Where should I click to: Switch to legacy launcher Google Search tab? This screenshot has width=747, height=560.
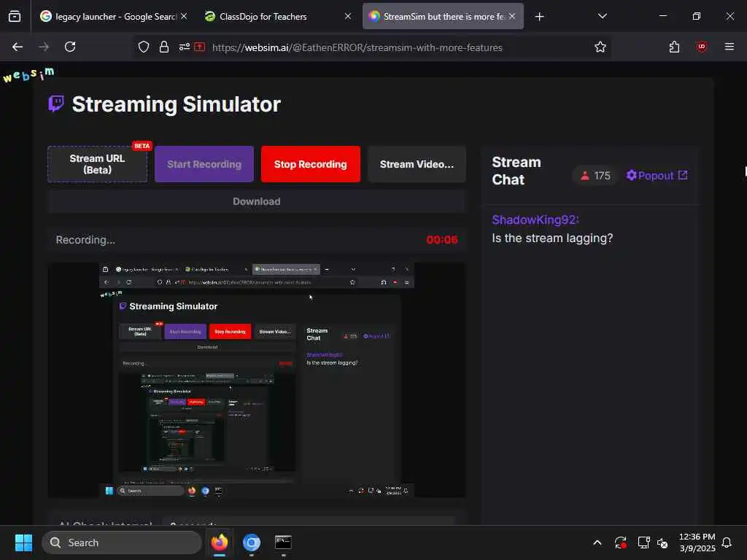point(114,16)
